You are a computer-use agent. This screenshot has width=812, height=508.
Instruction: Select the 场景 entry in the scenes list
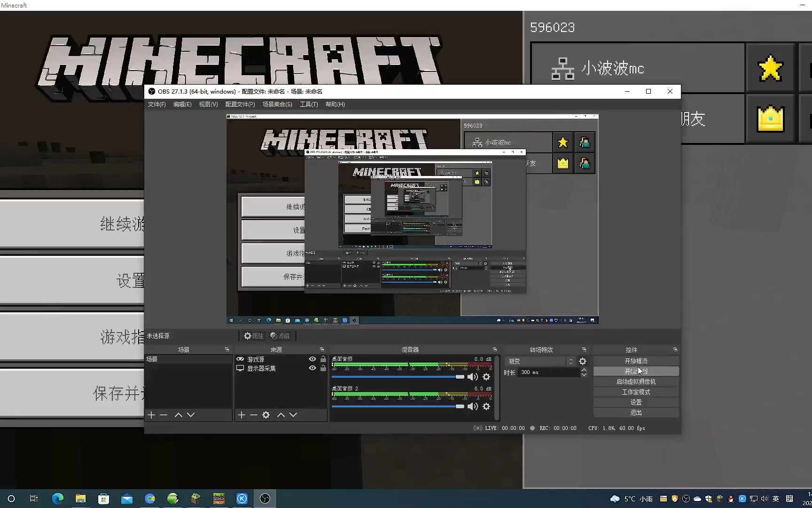point(188,359)
